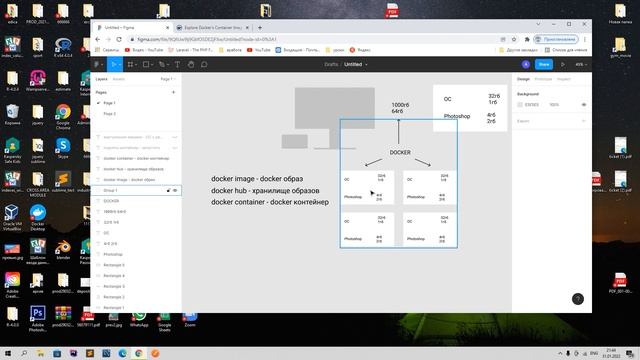This screenshot has height=360, width=640.
Task: Click the Present play icon
Action: 563,64
